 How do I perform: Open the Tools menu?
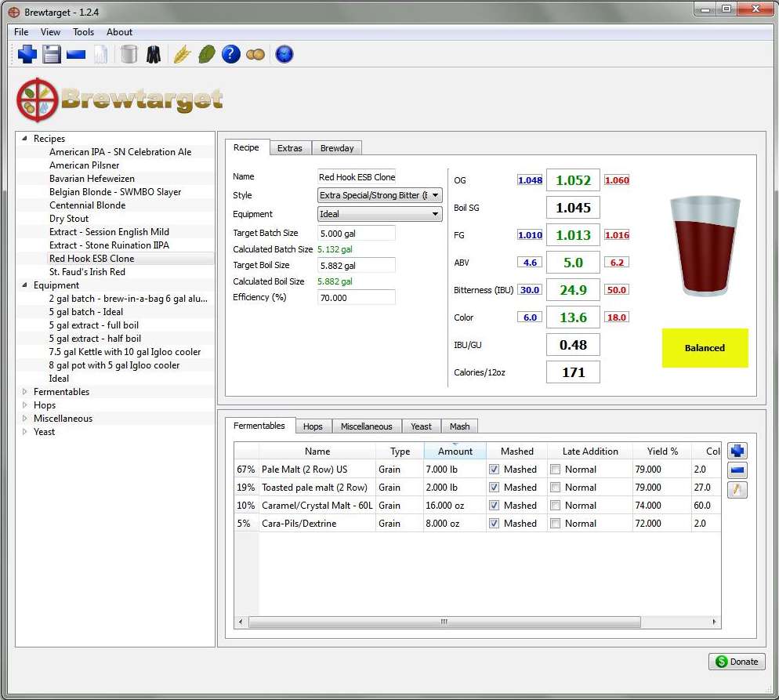click(x=83, y=32)
